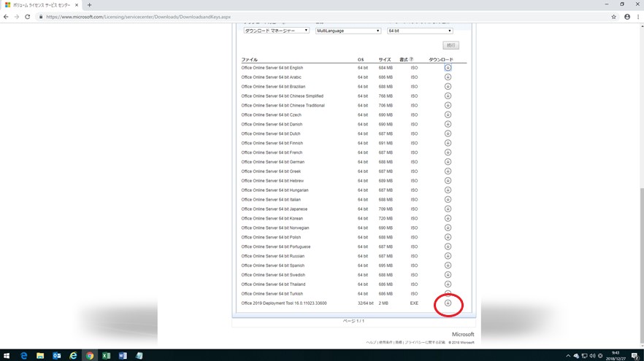Open Excel from the taskbar
644x361 pixels.
pyautogui.click(x=106, y=356)
